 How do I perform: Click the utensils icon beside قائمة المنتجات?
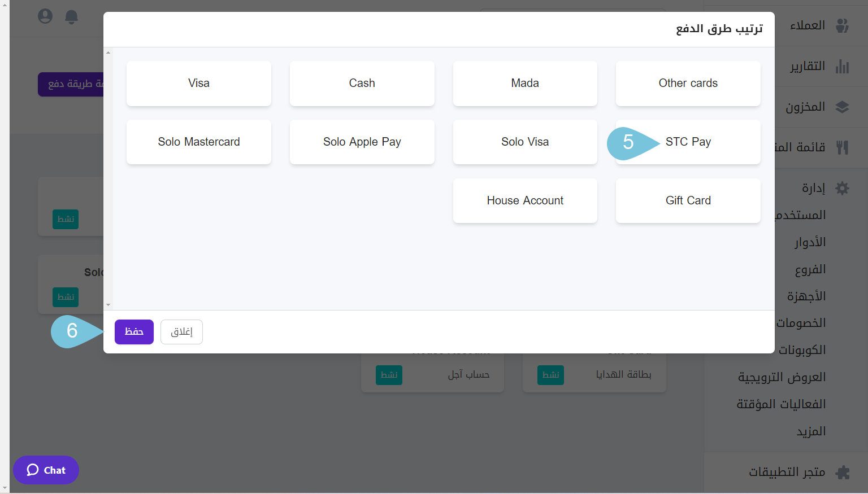843,147
